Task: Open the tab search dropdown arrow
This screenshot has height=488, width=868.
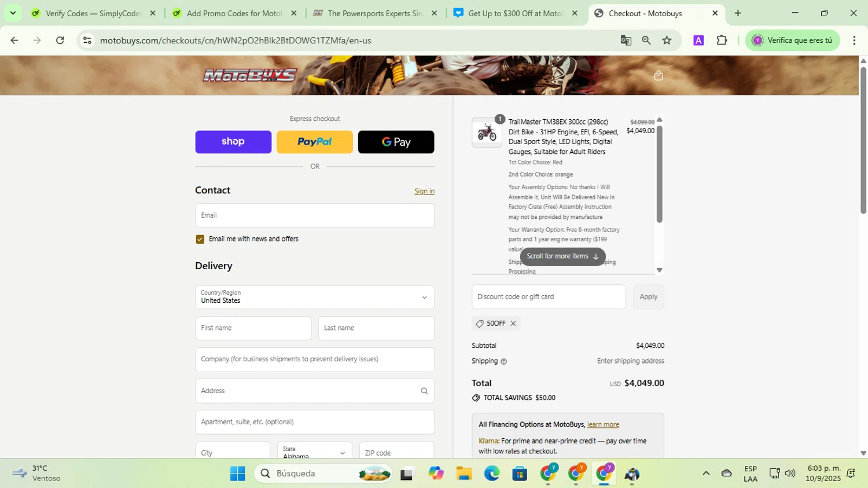Action: [x=13, y=13]
